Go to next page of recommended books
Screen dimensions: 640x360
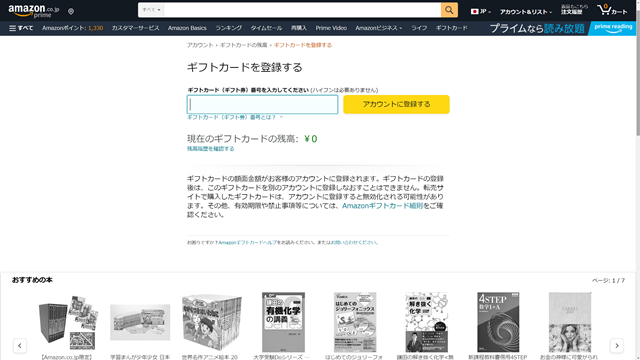pyautogui.click(x=617, y=345)
